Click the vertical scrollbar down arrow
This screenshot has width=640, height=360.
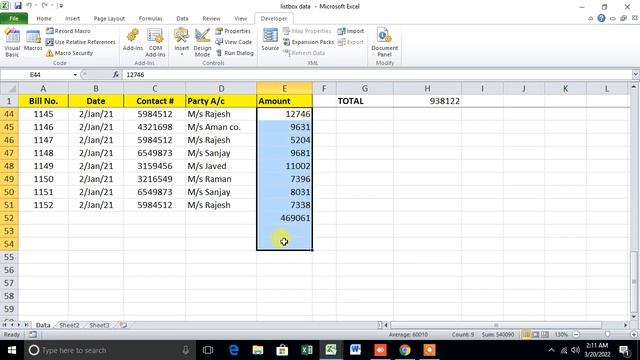(633, 316)
